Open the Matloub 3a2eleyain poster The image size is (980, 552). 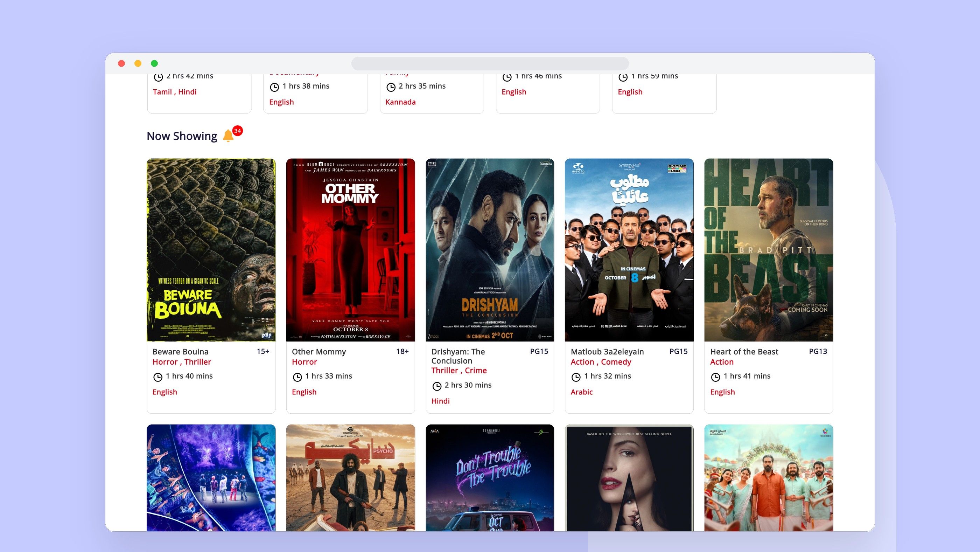point(629,250)
